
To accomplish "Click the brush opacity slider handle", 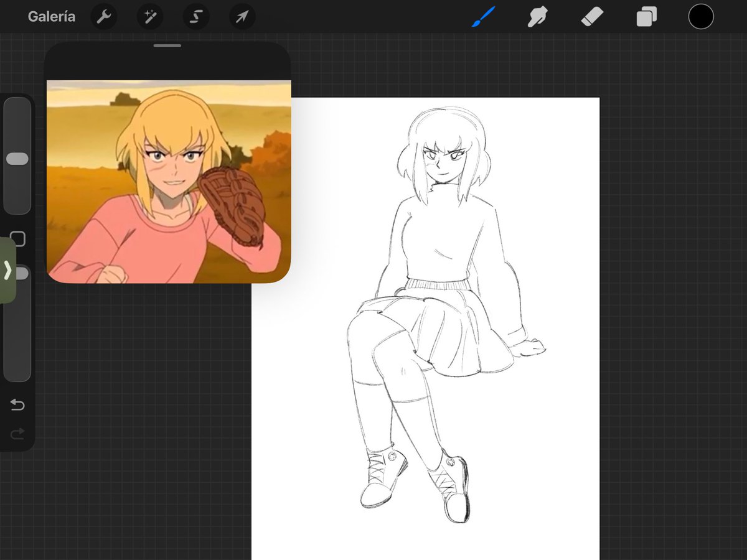I will [x=22, y=273].
